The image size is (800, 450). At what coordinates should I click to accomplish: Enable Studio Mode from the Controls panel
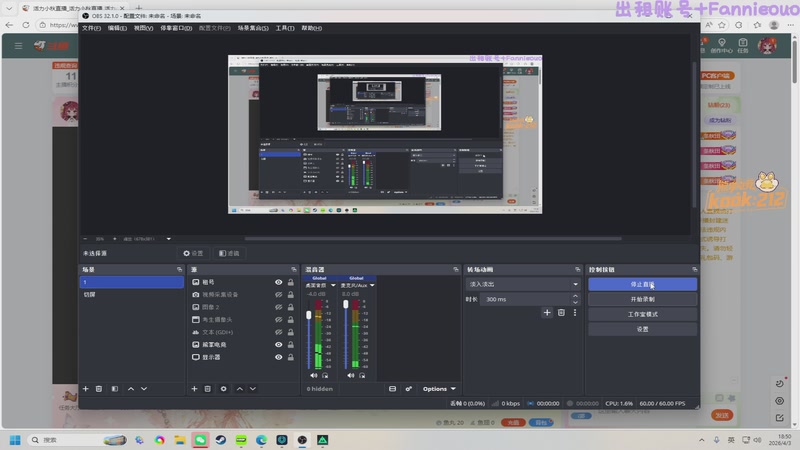coord(642,314)
